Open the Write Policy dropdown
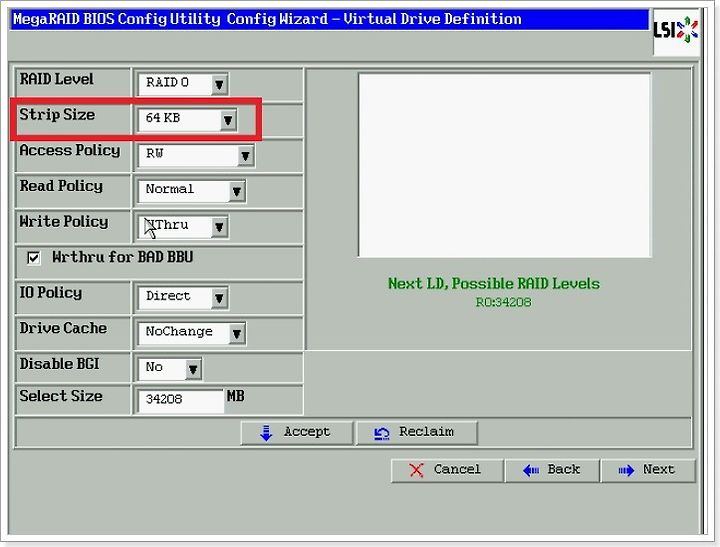720x547 pixels. 183,226
